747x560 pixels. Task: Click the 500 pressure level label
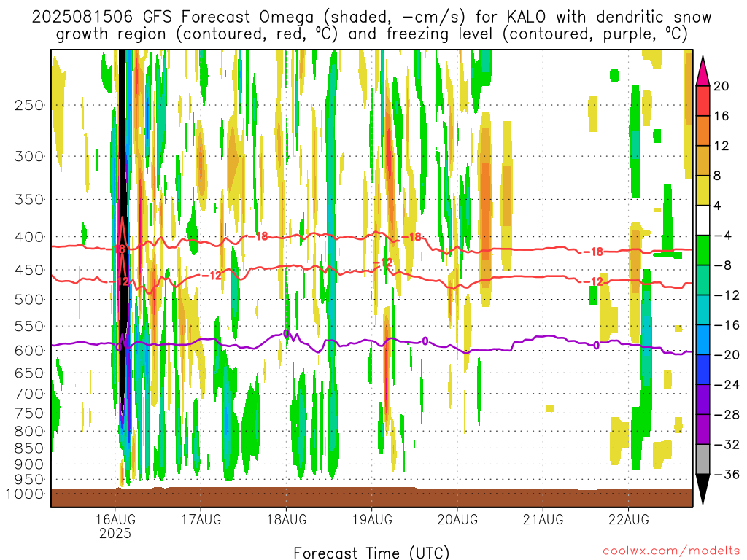coord(29,300)
